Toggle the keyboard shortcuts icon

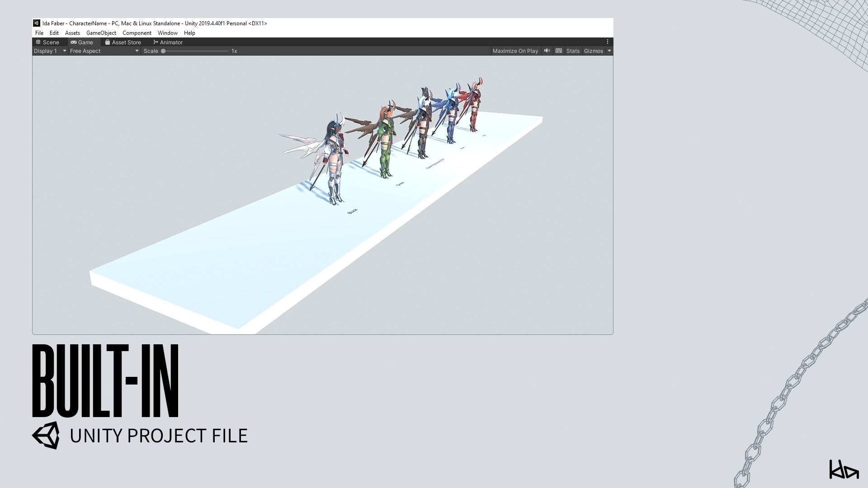[559, 51]
